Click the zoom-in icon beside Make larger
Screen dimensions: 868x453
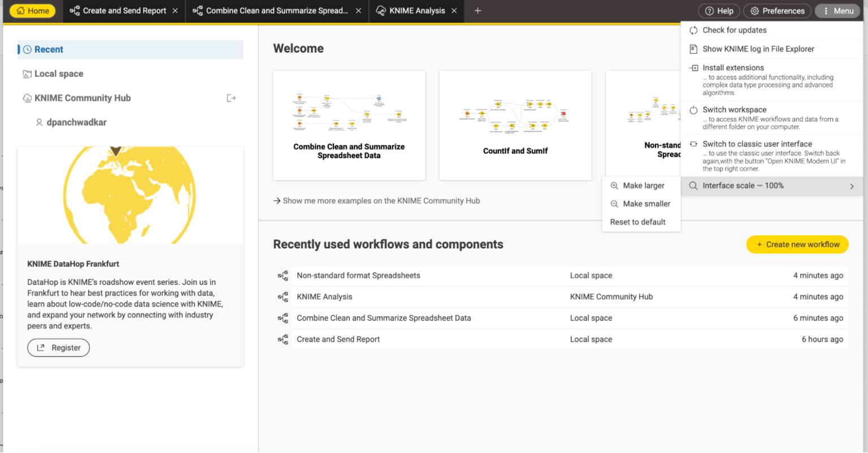point(614,185)
